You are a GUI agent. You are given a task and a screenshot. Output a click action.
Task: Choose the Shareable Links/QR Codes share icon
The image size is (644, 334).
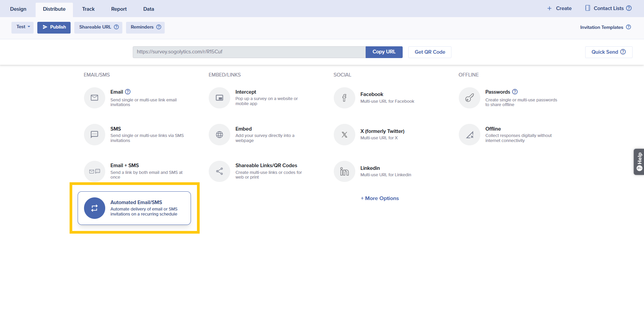click(x=219, y=171)
